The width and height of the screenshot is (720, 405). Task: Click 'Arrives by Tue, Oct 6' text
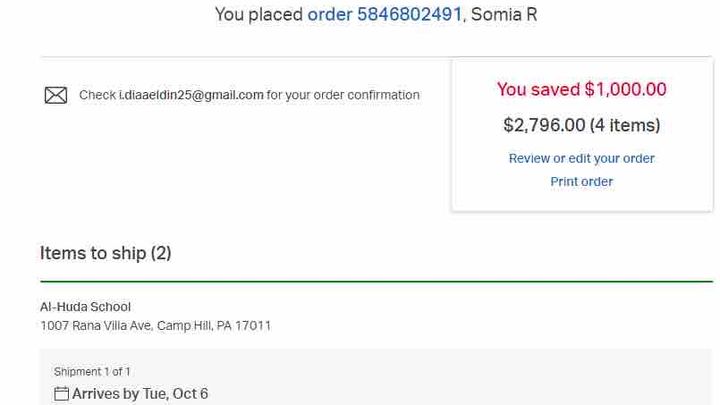(x=140, y=394)
